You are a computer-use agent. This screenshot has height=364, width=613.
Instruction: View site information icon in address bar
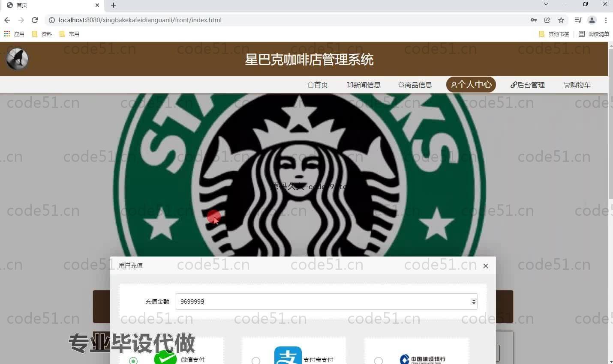tap(52, 20)
